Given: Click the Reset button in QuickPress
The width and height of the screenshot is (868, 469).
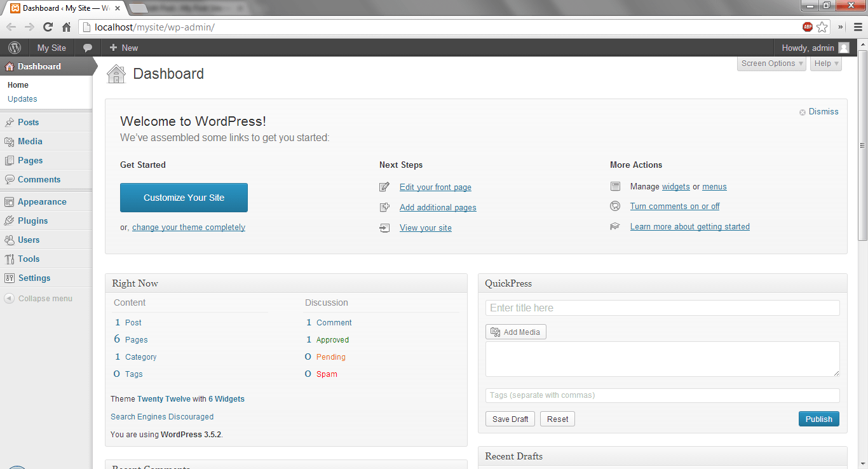Looking at the screenshot, I should click(x=558, y=419).
